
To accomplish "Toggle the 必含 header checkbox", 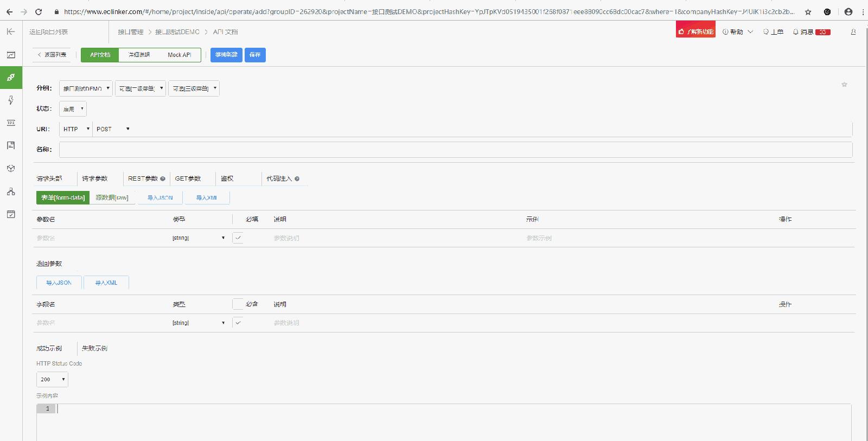I will pyautogui.click(x=238, y=304).
